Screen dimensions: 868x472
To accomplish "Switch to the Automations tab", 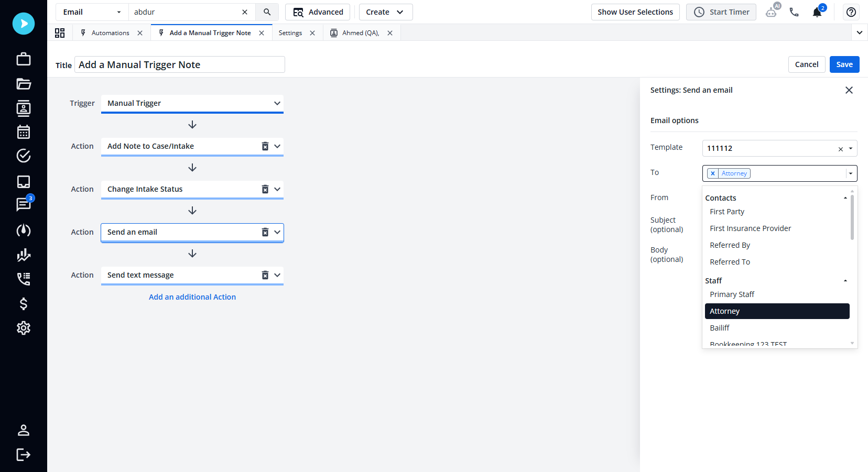I will tap(110, 32).
